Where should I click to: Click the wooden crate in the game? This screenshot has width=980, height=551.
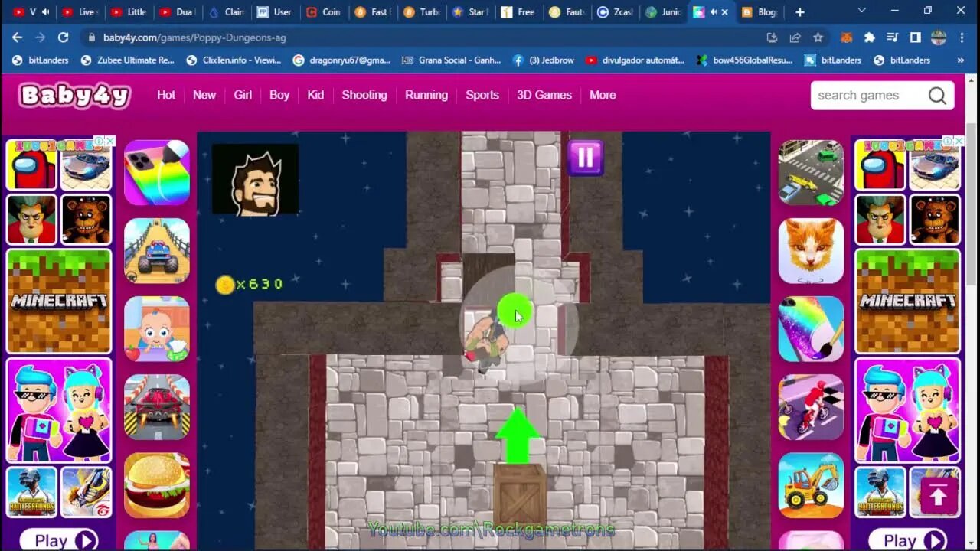[x=520, y=494]
